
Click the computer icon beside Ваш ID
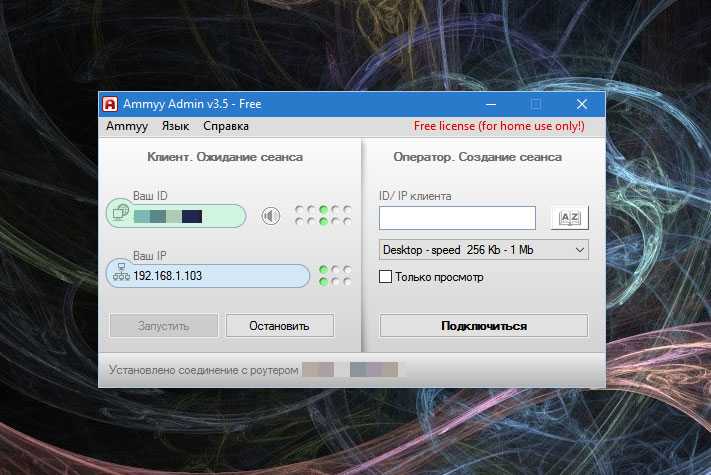tap(120, 212)
